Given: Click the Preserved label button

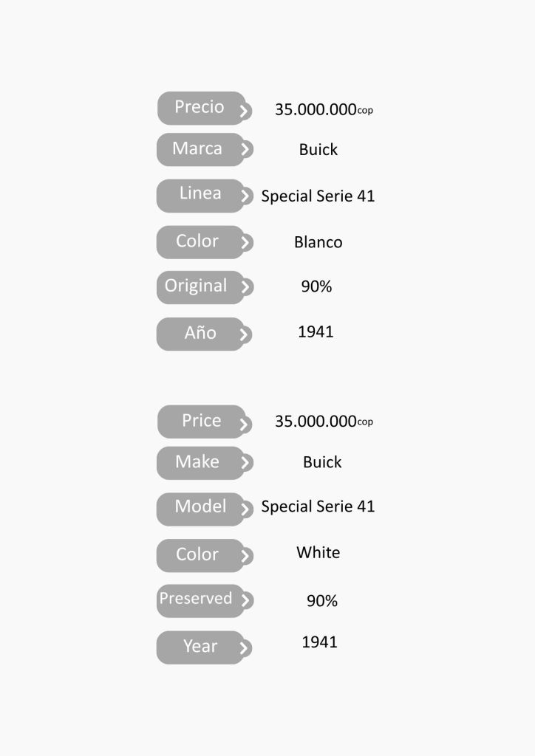Looking at the screenshot, I should coord(196,599).
